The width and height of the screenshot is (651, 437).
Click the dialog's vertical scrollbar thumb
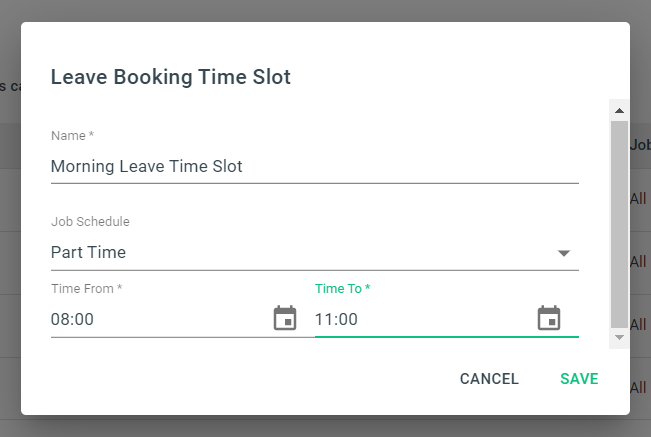(619, 225)
